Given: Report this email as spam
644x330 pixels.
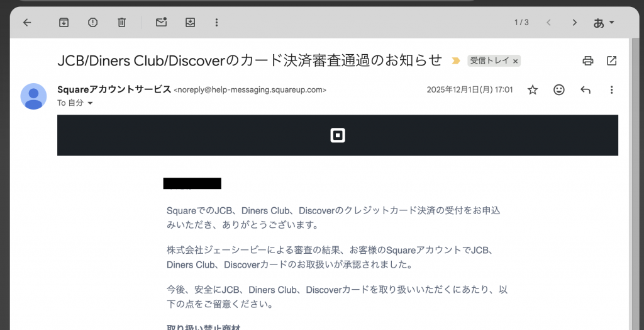Looking at the screenshot, I should click(x=92, y=23).
